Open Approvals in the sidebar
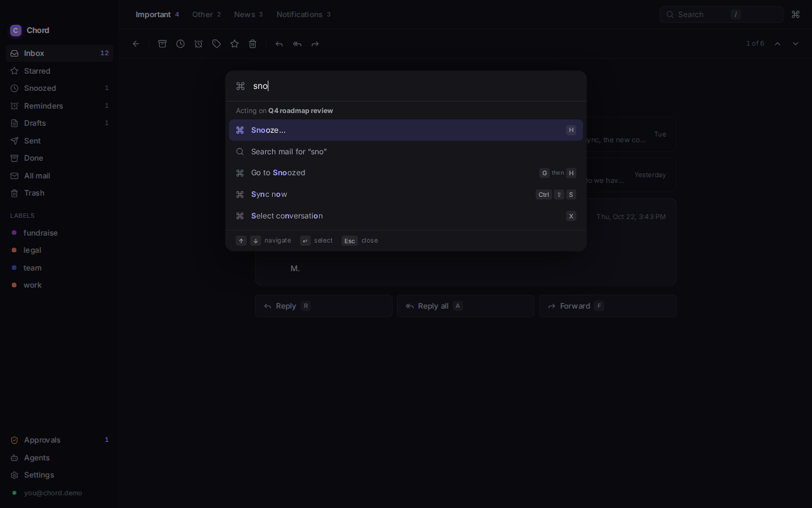Viewport: 812px width, 508px height. point(60,440)
